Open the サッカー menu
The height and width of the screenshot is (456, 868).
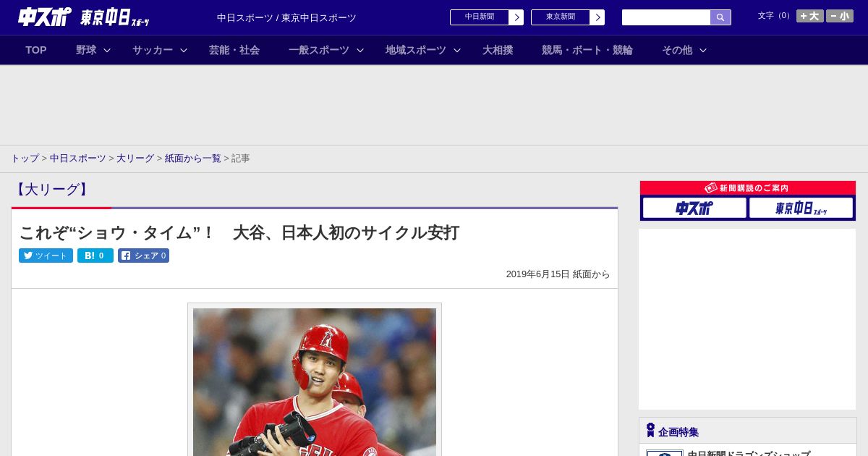pos(153,50)
